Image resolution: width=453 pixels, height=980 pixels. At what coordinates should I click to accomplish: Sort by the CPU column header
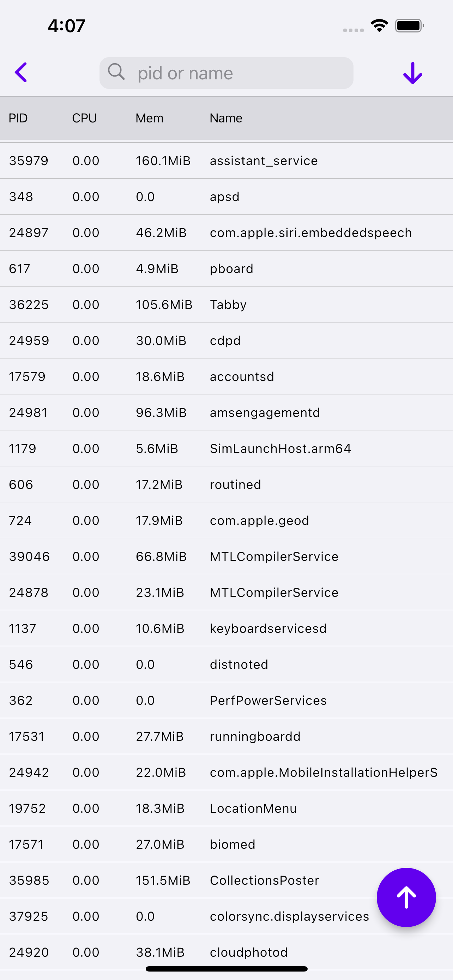[x=84, y=118]
